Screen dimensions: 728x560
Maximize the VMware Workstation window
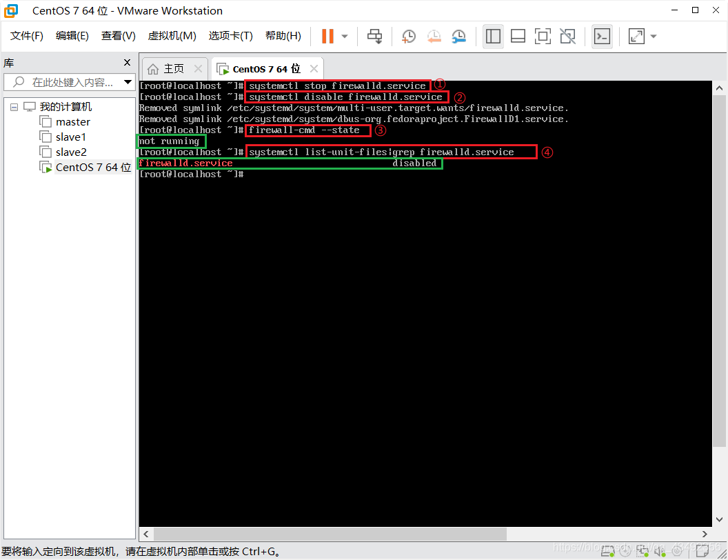coord(695,10)
